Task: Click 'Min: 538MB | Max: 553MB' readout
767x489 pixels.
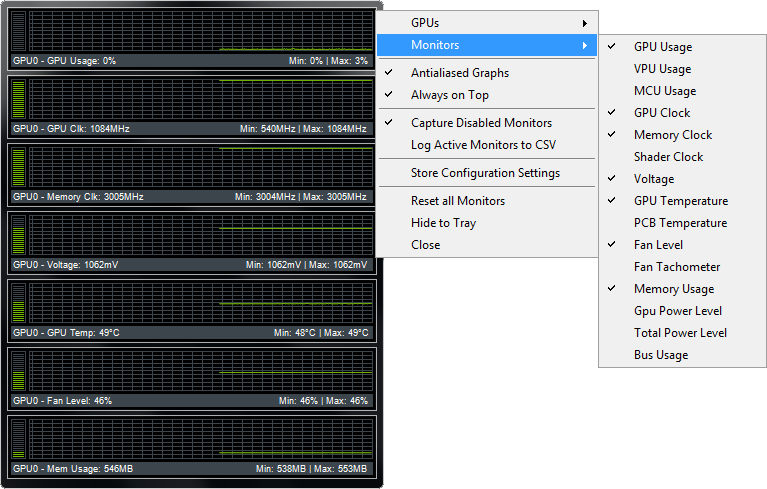Action: pyautogui.click(x=312, y=468)
